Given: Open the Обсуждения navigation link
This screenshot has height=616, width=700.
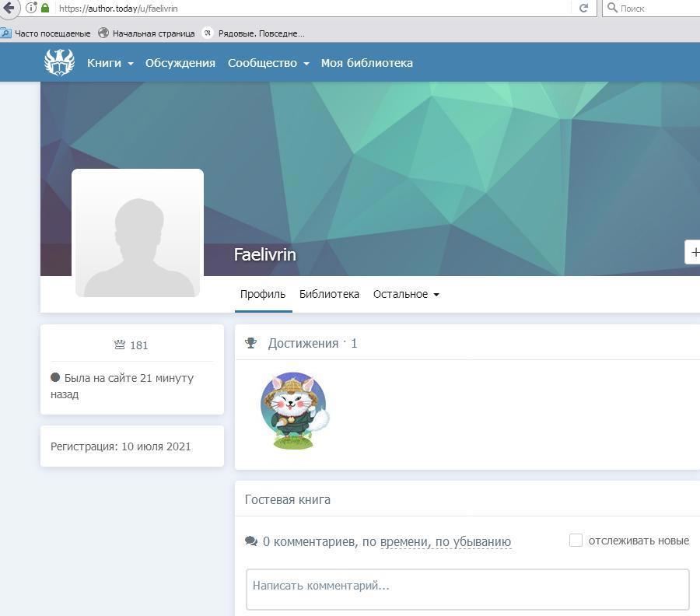Looking at the screenshot, I should tap(180, 63).
